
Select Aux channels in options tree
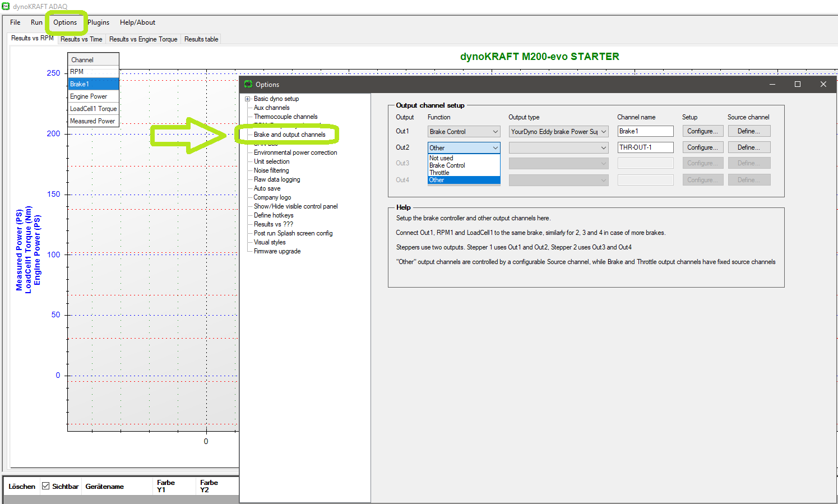tap(271, 108)
